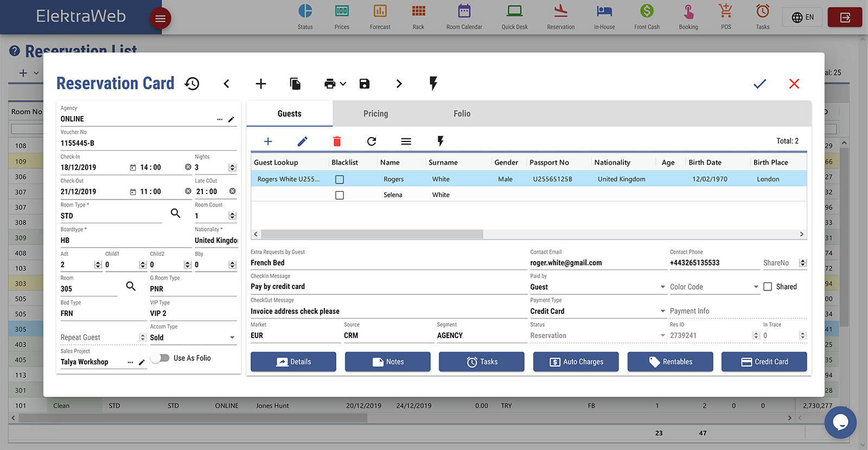Screen dimensions: 868x450
Task: Save the reservation with floppy icon
Action: coord(365,83)
